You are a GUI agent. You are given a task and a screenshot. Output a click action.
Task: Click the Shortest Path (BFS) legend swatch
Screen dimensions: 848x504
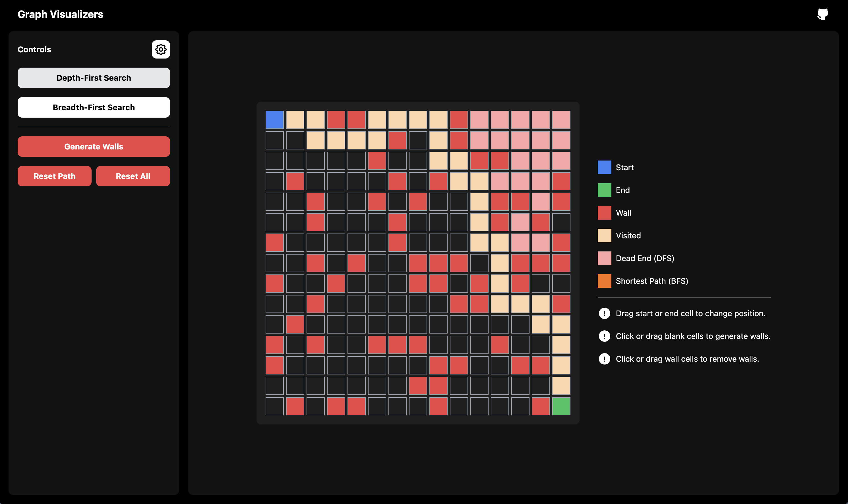(604, 281)
